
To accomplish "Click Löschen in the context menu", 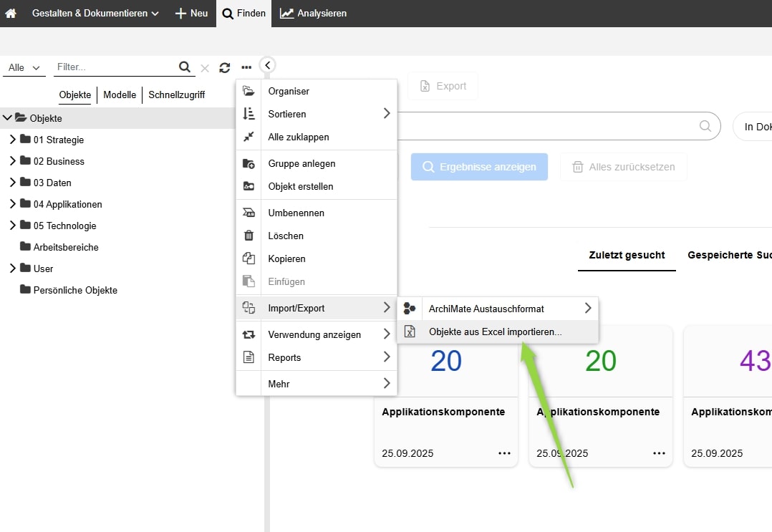I will (286, 236).
